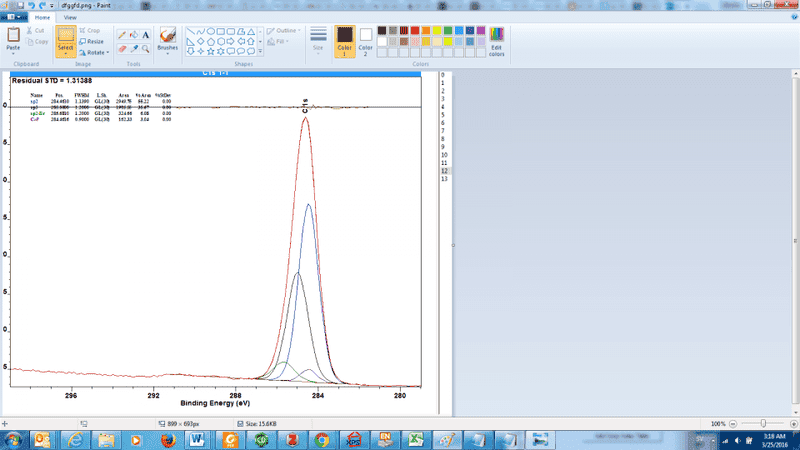Expand the Shapes gallery more arrow
Screen dimensions: 800x450
coord(260,52)
